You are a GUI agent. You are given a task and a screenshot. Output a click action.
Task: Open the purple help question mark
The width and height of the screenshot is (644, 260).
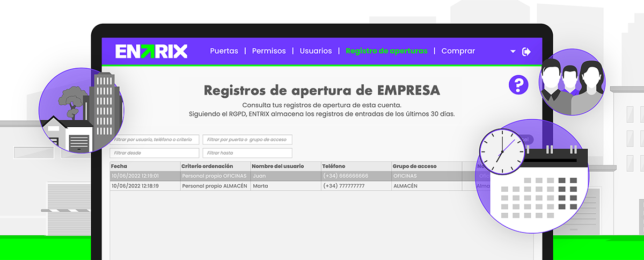pyautogui.click(x=518, y=84)
